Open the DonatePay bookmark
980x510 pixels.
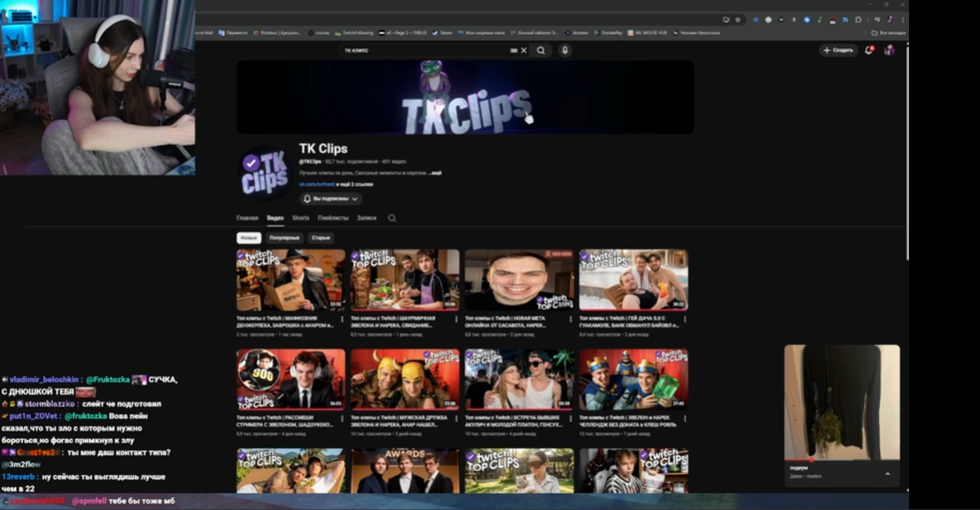pyautogui.click(x=608, y=33)
